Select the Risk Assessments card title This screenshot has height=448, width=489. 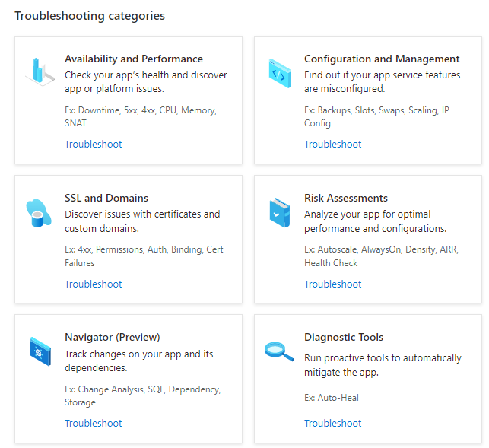[346, 198]
